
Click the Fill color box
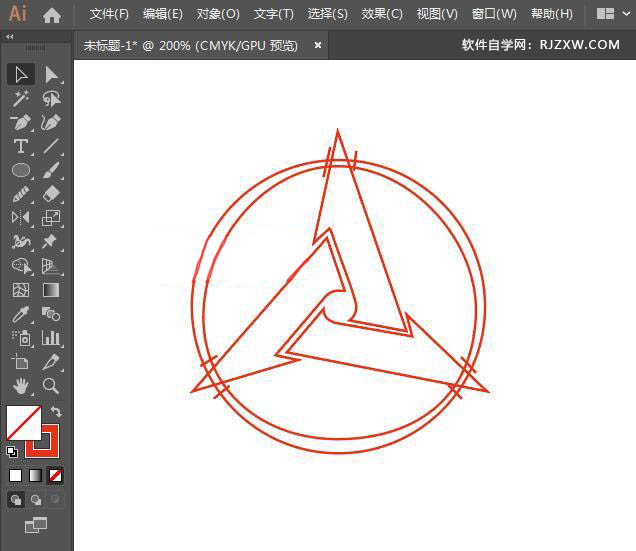pyautogui.click(x=24, y=422)
